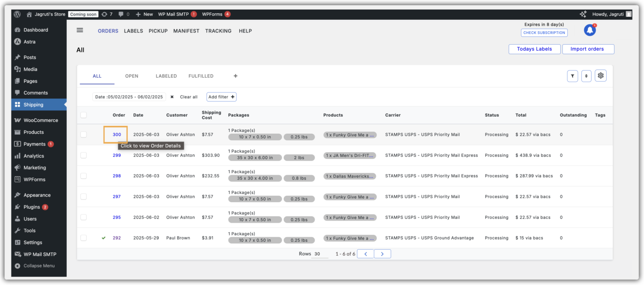Click the AI sparkle icon in admin bar
This screenshot has width=644, height=285.
[x=583, y=14]
